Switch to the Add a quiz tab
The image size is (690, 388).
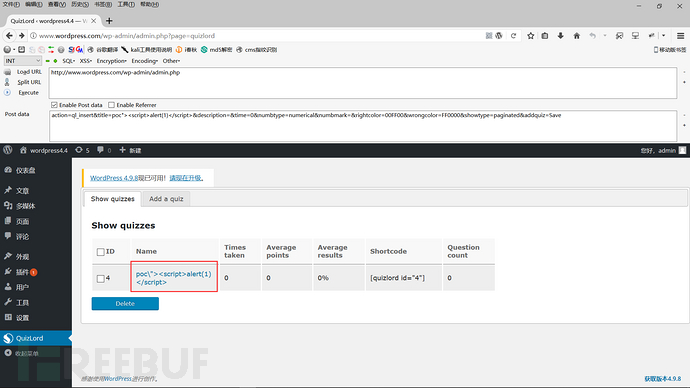166,199
